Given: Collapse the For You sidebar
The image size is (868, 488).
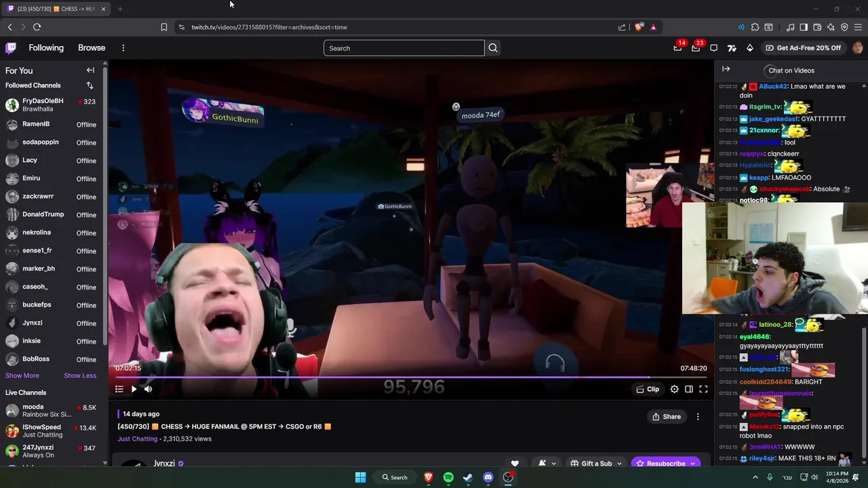Looking at the screenshot, I should tap(90, 70).
